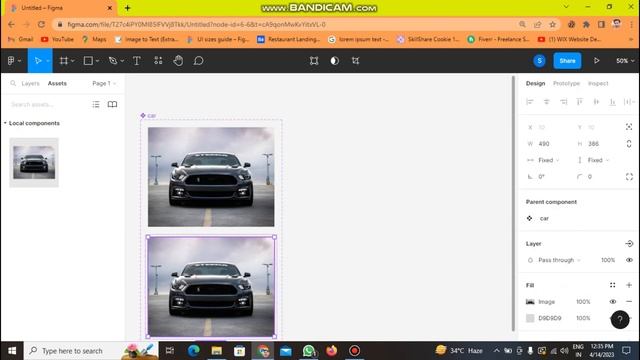
Task: Open the help question mark button
Action: 620,320
